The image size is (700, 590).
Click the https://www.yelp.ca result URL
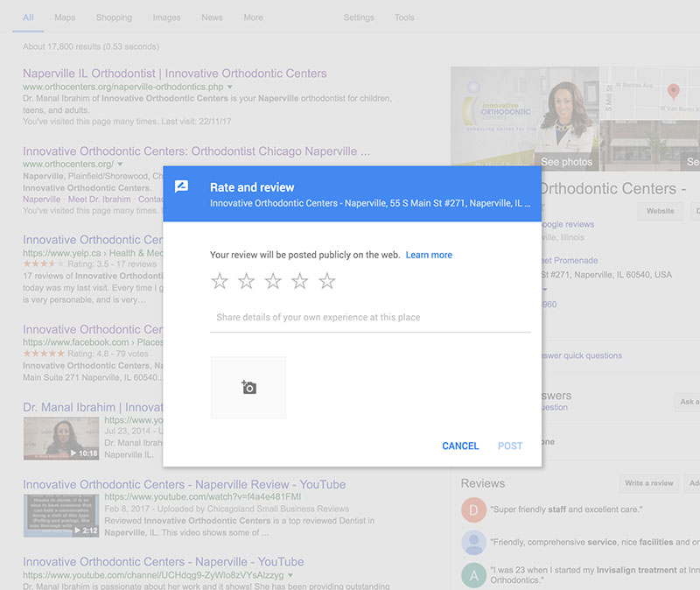tap(93, 253)
